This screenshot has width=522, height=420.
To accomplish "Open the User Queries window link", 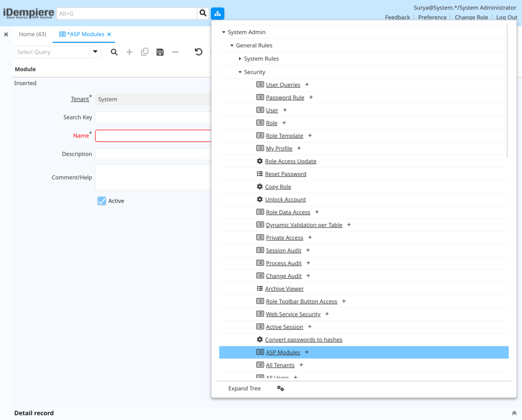I will [x=283, y=85].
